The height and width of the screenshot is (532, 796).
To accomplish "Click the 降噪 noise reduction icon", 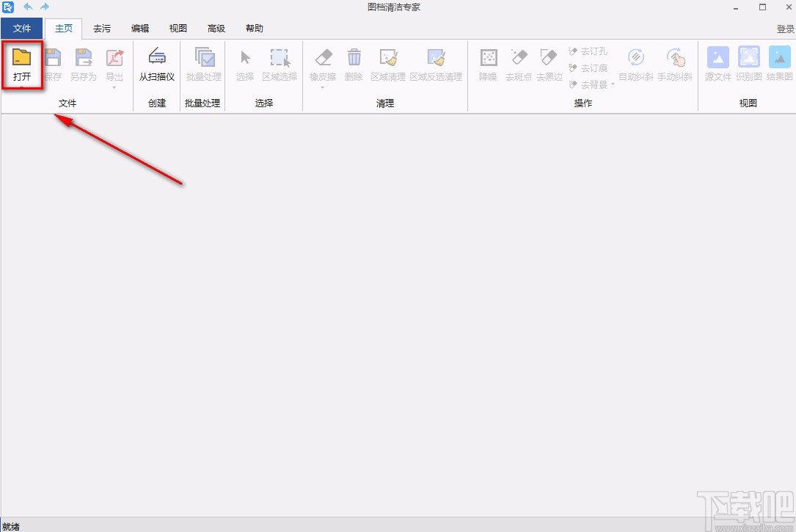I will [488, 58].
